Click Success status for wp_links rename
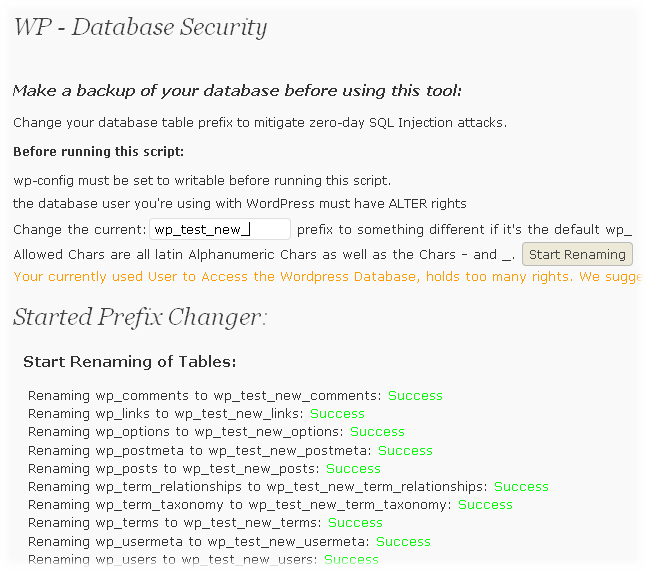 pyautogui.click(x=337, y=414)
